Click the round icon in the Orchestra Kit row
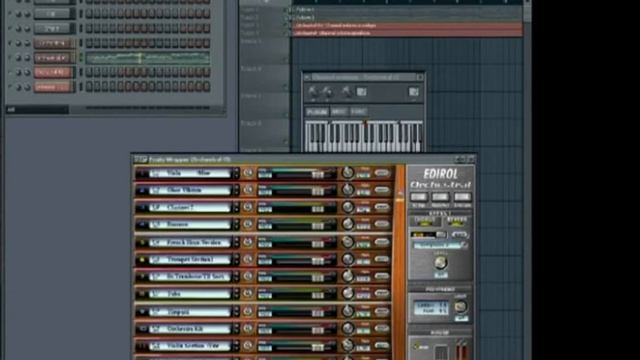This screenshot has width=640, height=360. coord(248,329)
